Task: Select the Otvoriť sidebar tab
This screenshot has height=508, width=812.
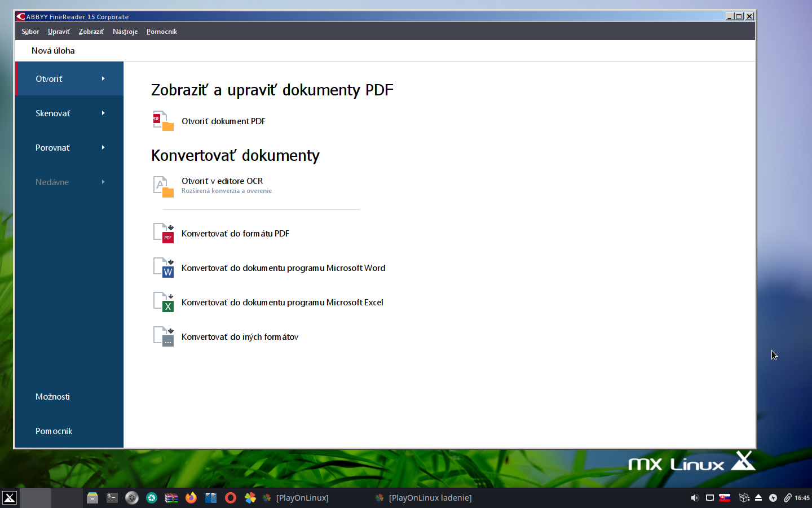Action: 69,78
